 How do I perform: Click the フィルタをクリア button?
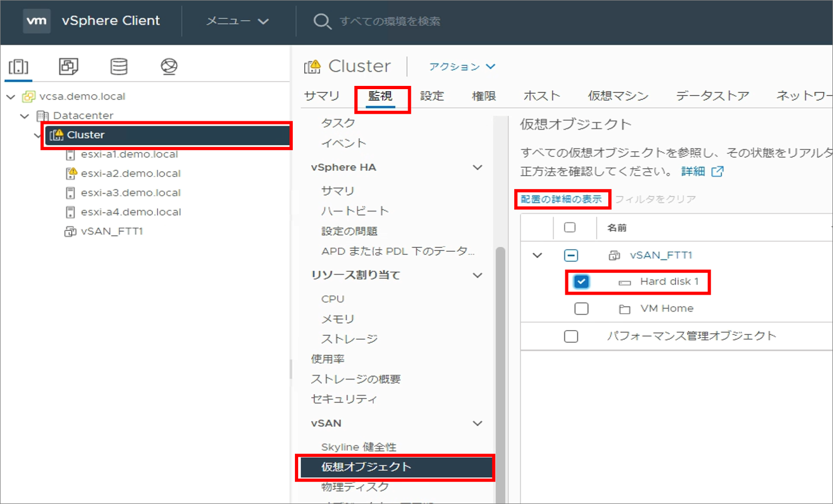click(x=655, y=199)
